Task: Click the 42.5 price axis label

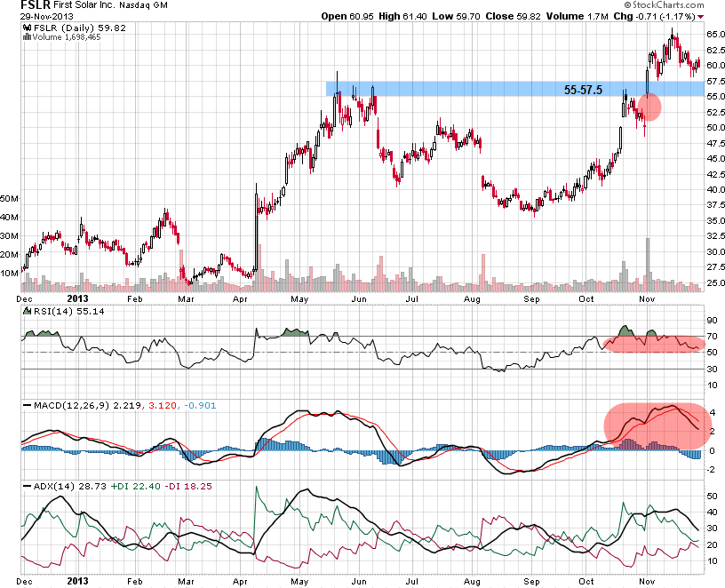Action: (715, 174)
